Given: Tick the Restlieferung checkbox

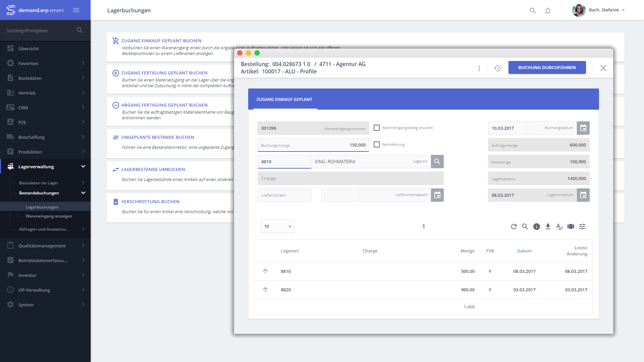Looking at the screenshot, I should pos(377,144).
